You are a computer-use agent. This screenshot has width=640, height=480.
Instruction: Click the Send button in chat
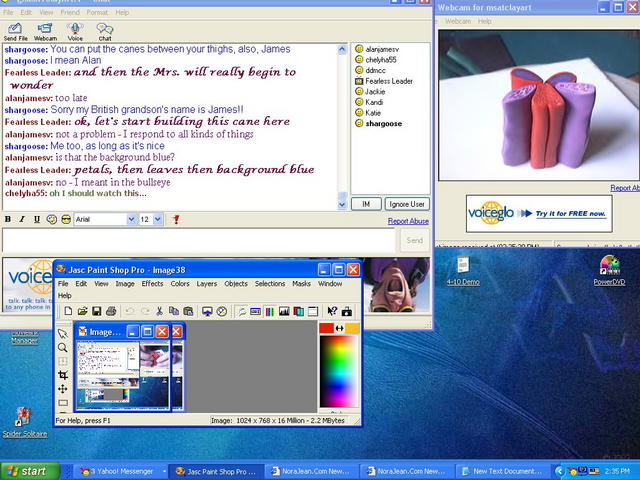coord(415,240)
